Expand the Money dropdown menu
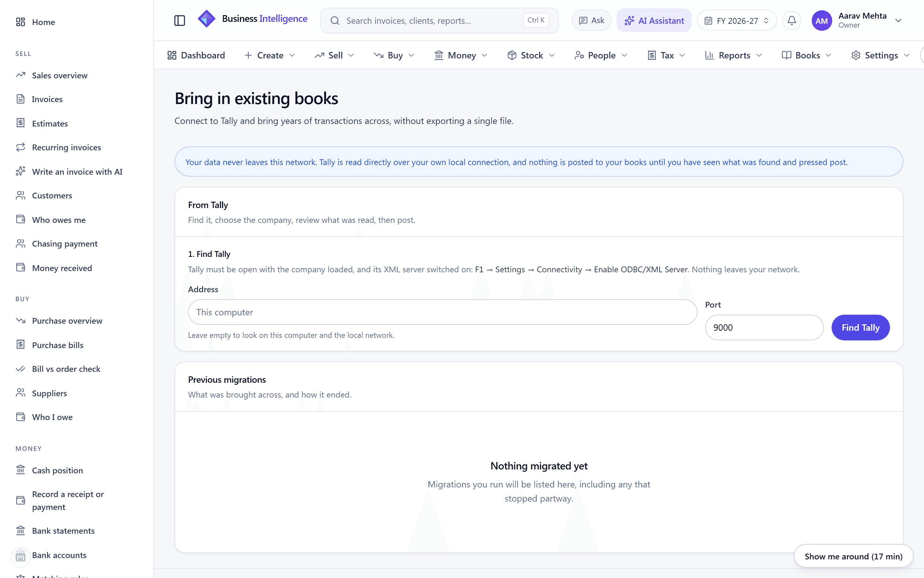The image size is (924, 578). 461,56
